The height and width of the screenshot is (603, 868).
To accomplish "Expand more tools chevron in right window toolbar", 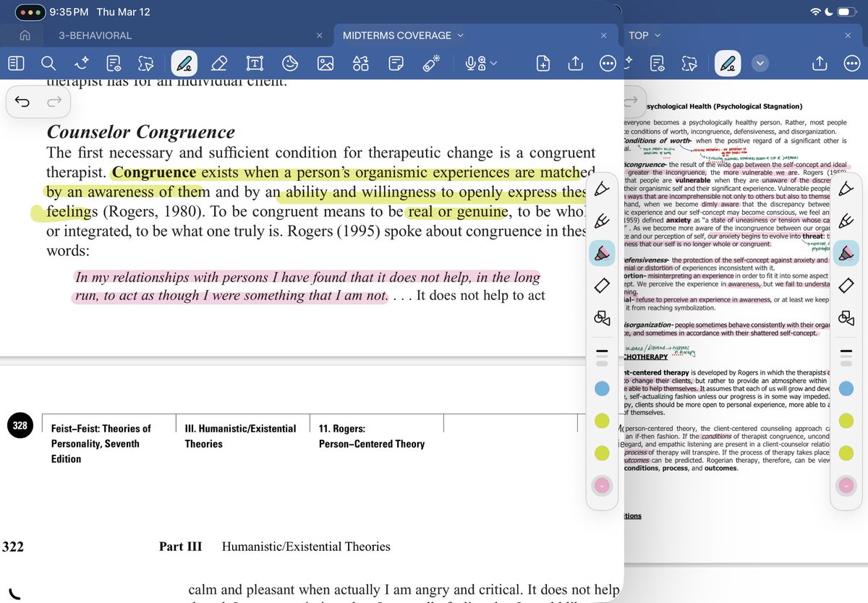I will 759,64.
